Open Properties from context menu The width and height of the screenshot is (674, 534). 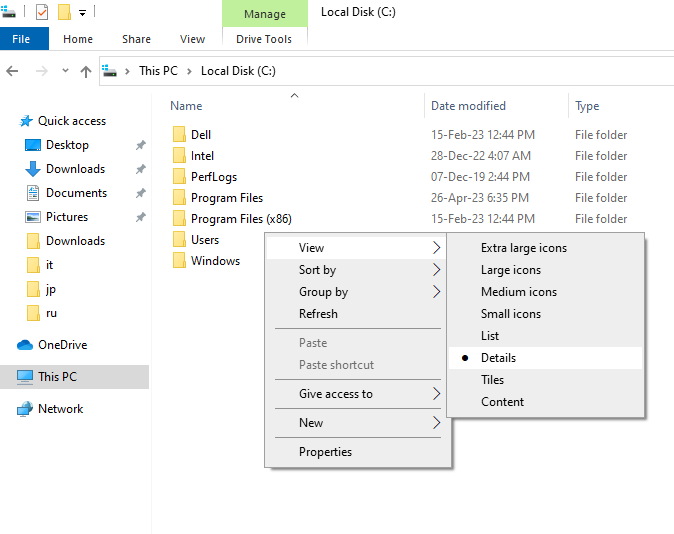pos(357,452)
